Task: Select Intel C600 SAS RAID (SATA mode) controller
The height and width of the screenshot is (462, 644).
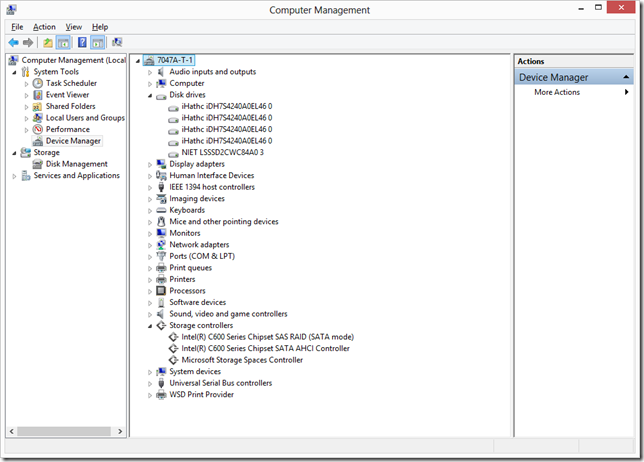Action: click(267, 337)
